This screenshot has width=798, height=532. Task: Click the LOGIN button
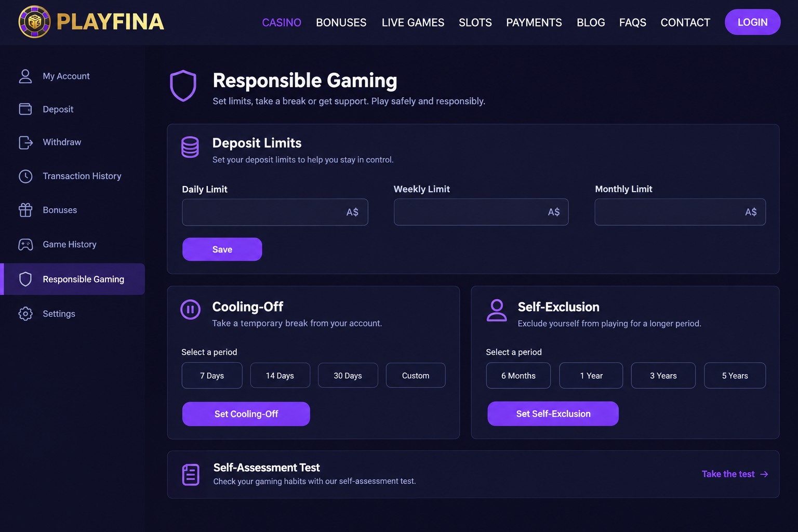point(753,22)
